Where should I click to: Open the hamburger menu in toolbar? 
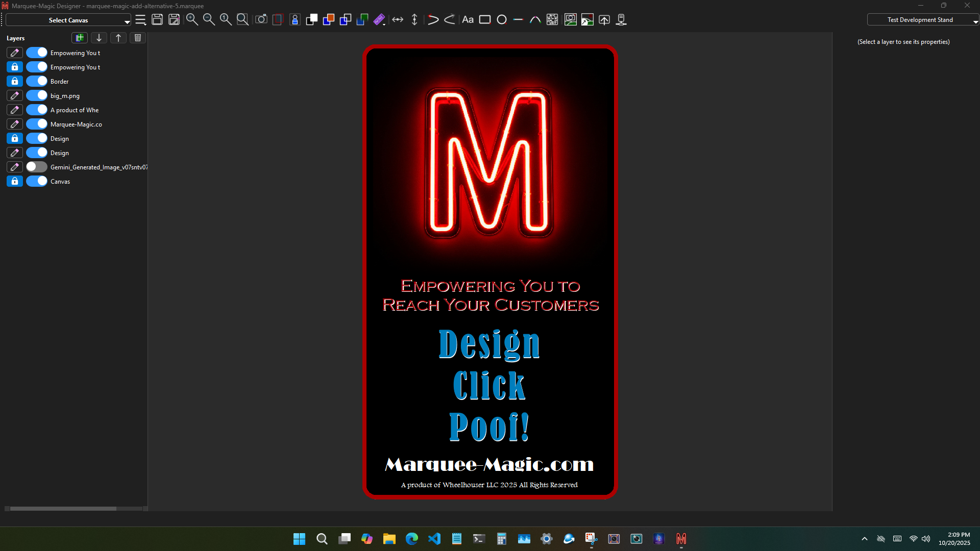pos(141,20)
